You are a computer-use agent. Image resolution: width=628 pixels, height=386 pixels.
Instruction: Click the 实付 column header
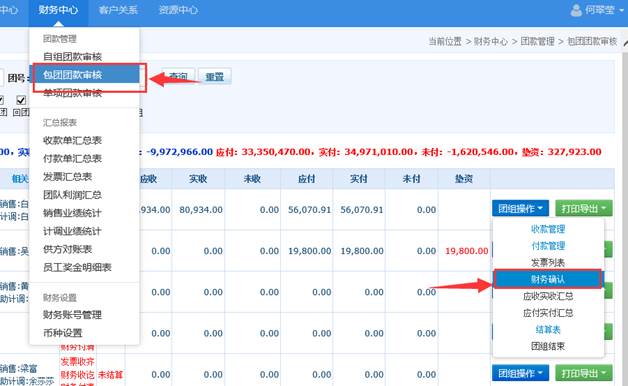click(x=358, y=179)
